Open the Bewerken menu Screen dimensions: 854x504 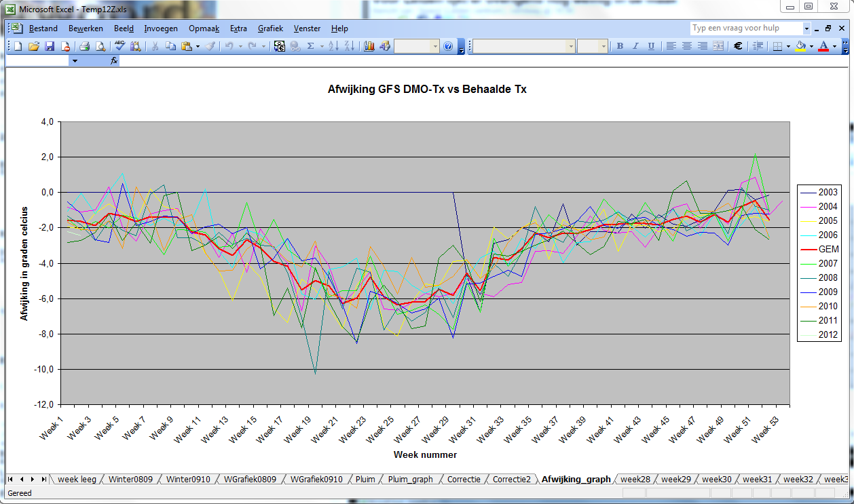click(86, 28)
